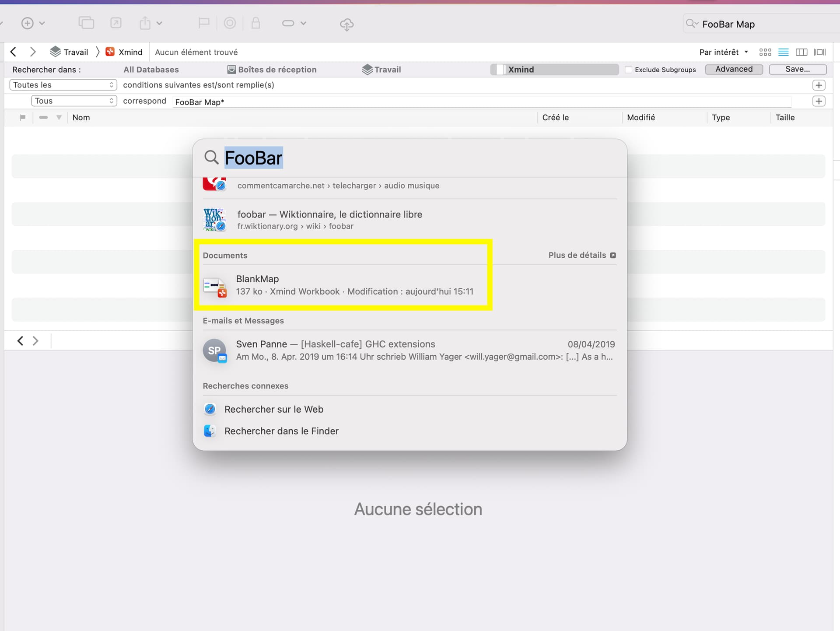Screen dimensions: 840x631
Task: Sort by Type column
Action: coord(721,117)
